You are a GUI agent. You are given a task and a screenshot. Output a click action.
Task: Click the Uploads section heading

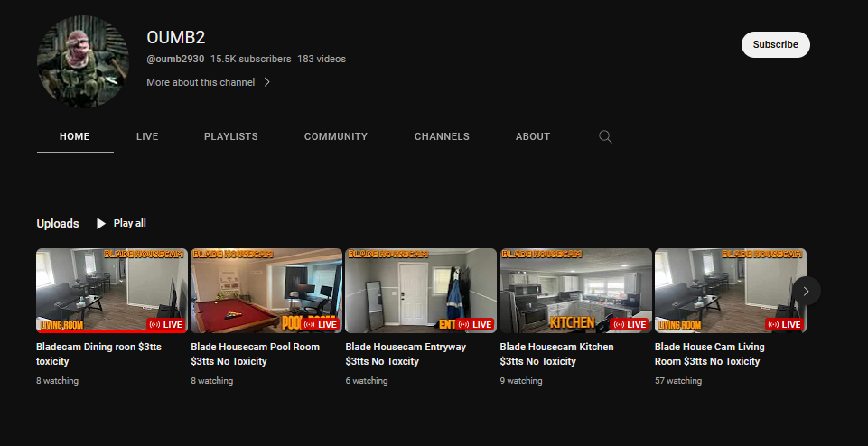[58, 224]
